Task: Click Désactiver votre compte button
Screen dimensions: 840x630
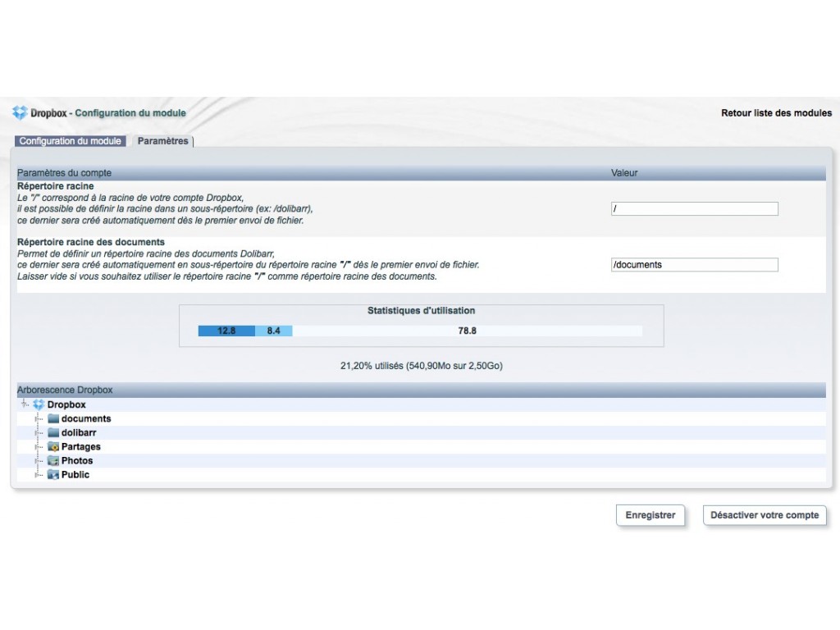Action: click(765, 515)
